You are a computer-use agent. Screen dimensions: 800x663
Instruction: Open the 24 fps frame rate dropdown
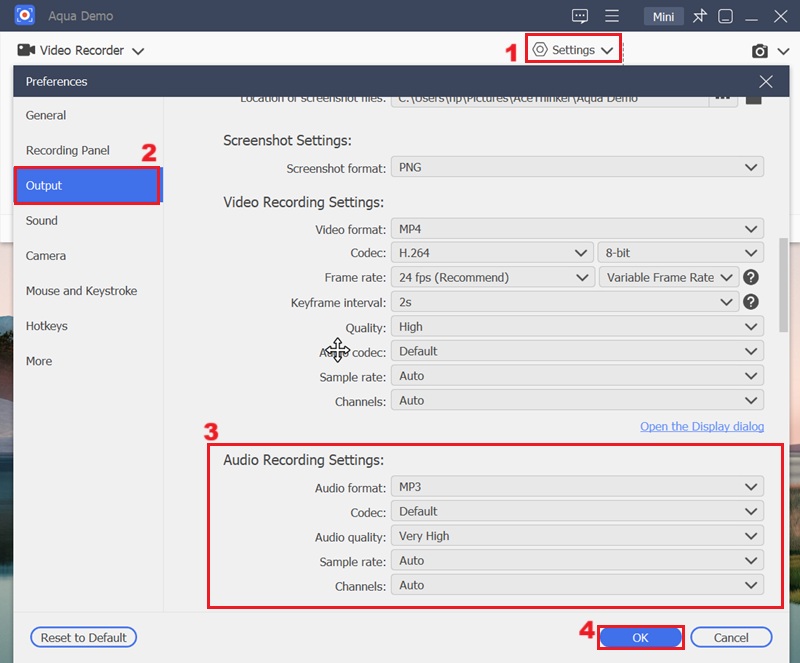click(492, 278)
